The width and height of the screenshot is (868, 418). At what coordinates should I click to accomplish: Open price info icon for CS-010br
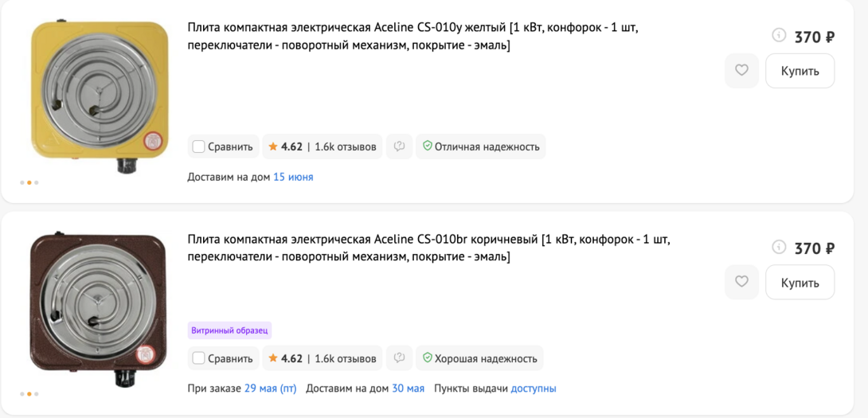tap(779, 247)
